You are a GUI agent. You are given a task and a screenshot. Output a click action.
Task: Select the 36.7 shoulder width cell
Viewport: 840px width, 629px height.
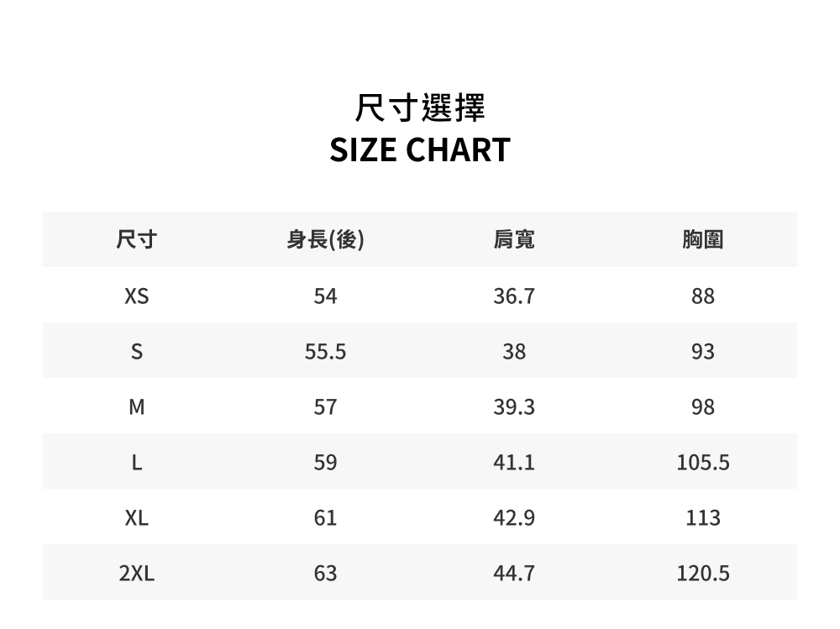click(514, 296)
